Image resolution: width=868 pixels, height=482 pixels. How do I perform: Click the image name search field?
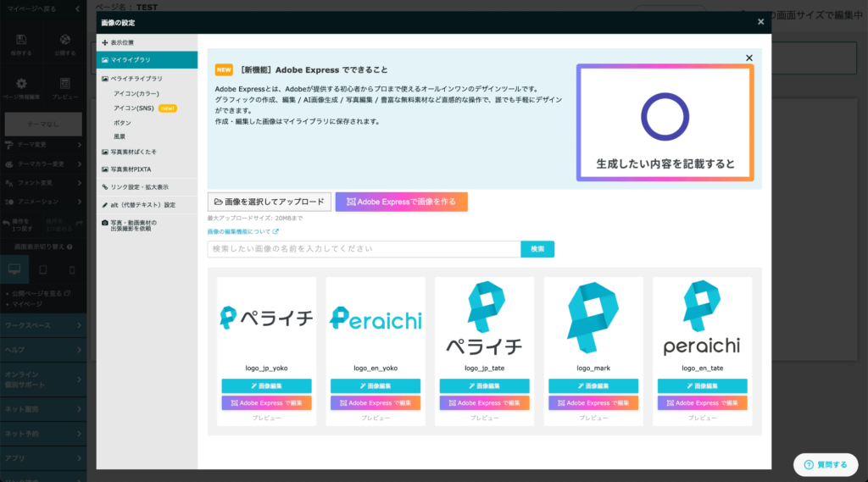(x=364, y=249)
